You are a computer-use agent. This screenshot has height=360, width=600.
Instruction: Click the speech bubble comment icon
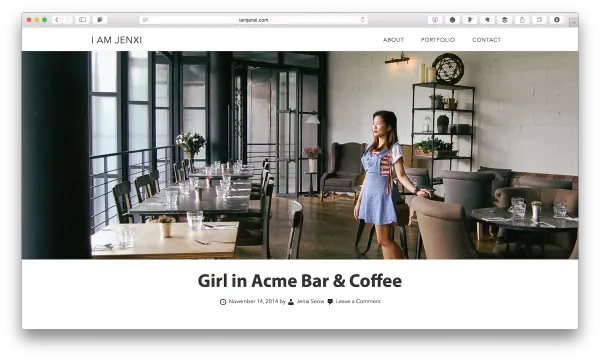pyautogui.click(x=330, y=302)
